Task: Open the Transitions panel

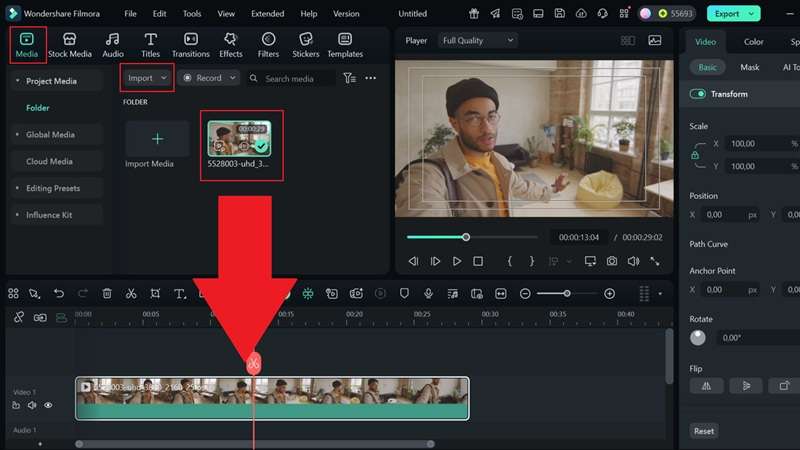Action: [x=190, y=45]
